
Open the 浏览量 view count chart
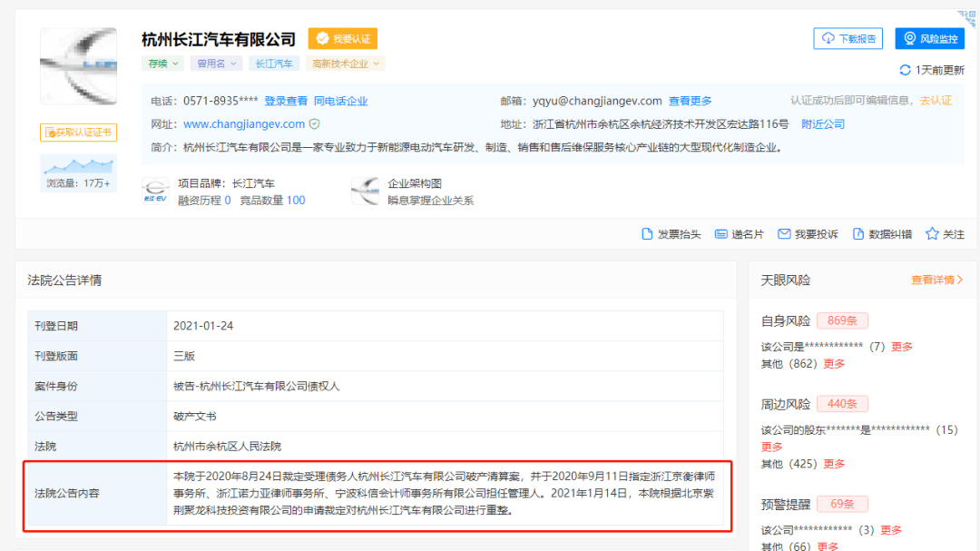pyautogui.click(x=78, y=172)
